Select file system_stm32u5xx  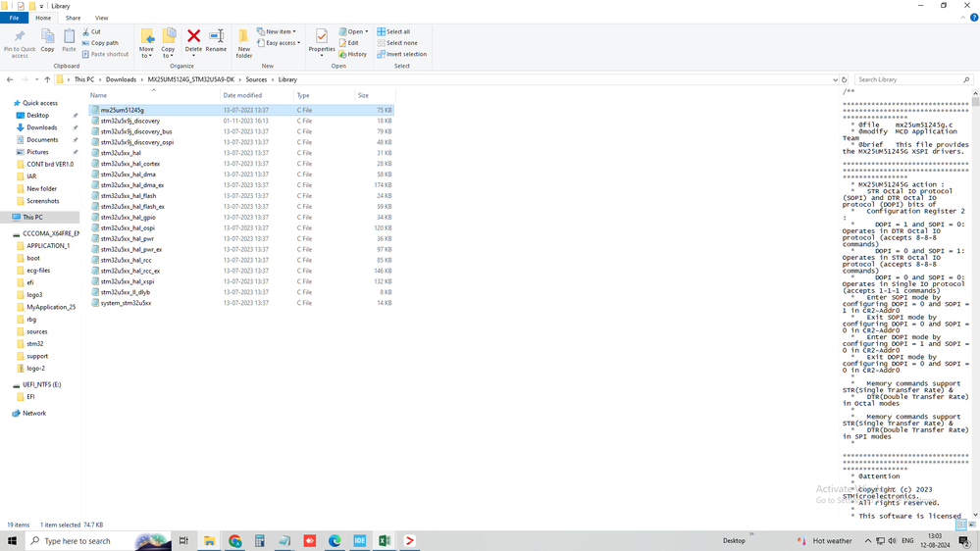241,303
